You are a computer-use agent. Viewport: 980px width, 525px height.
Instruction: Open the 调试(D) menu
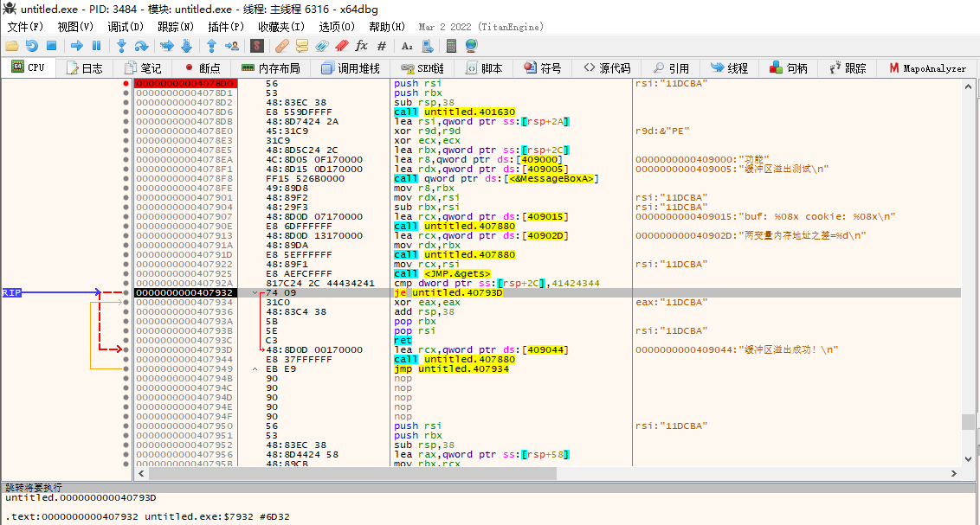click(126, 27)
